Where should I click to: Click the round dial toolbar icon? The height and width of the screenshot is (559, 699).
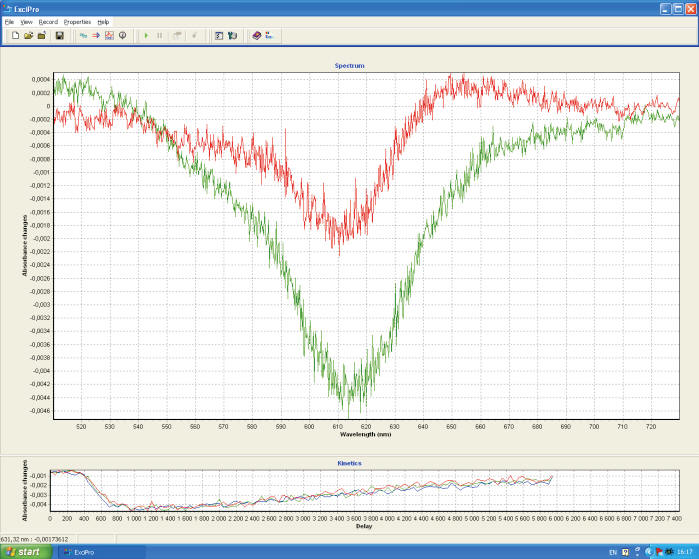[122, 36]
